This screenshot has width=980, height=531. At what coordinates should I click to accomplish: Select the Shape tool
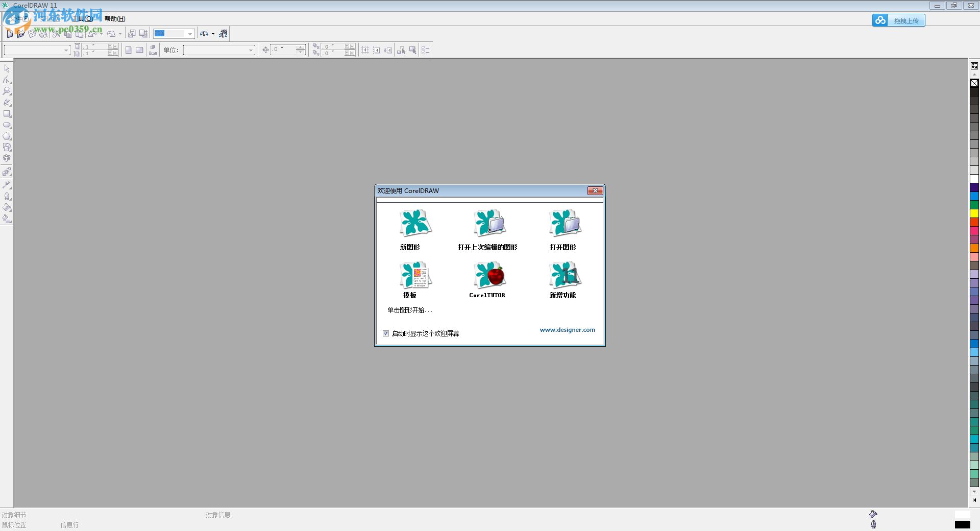7,80
